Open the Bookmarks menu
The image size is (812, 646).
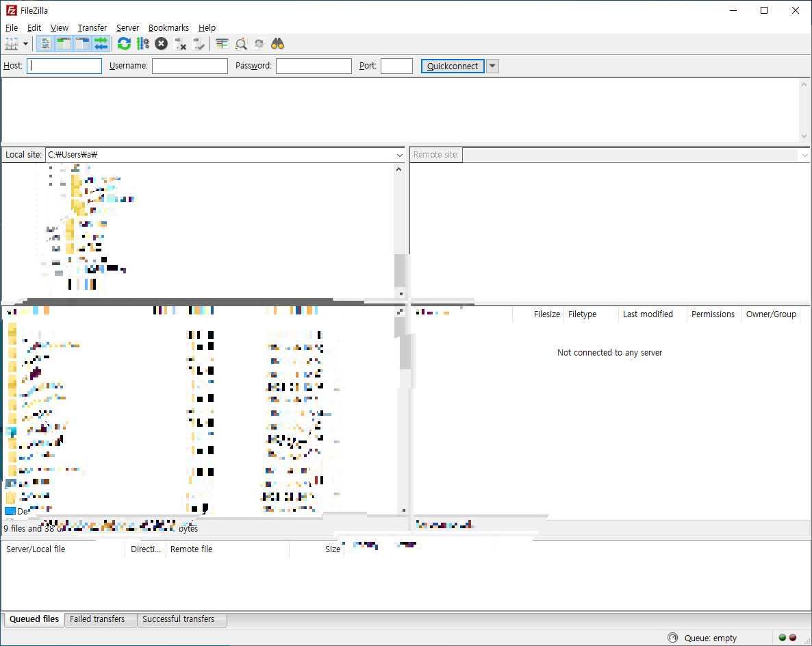pos(168,28)
